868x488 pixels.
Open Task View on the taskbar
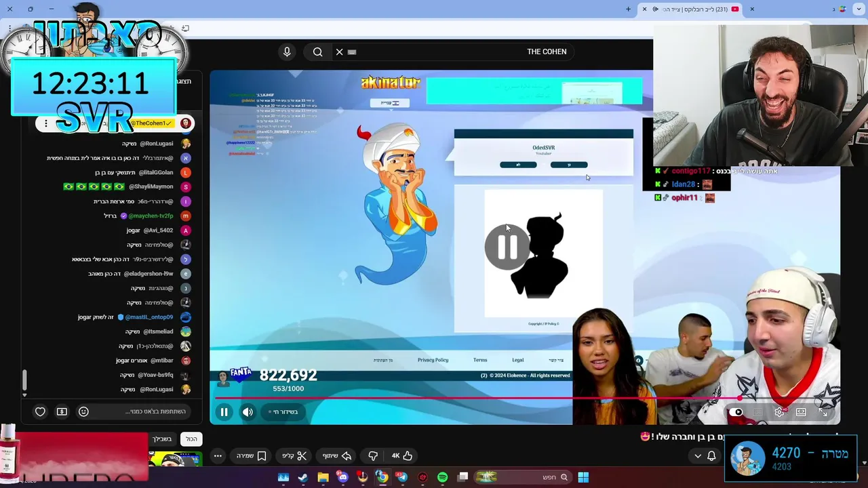pyautogui.click(x=462, y=477)
